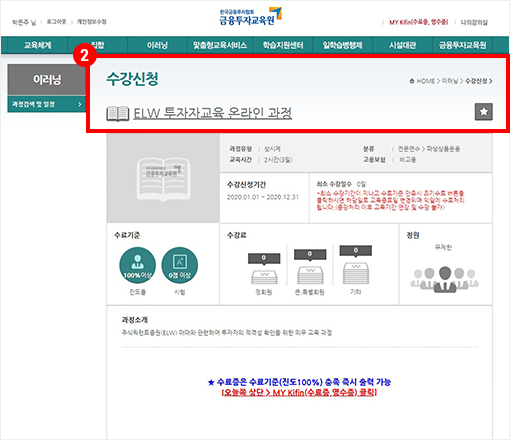Click the HOME house icon in breadcrumb
This screenshot has height=440, width=510.
tap(412, 81)
